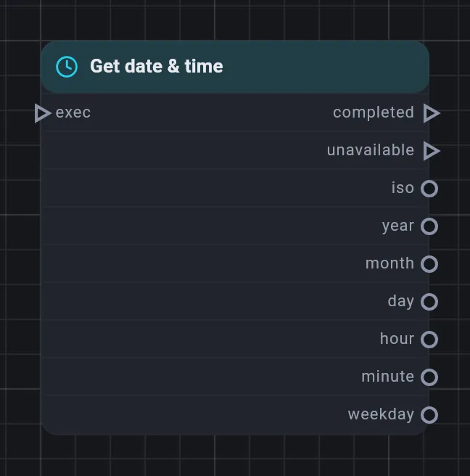Click the year output circle port

click(x=429, y=226)
